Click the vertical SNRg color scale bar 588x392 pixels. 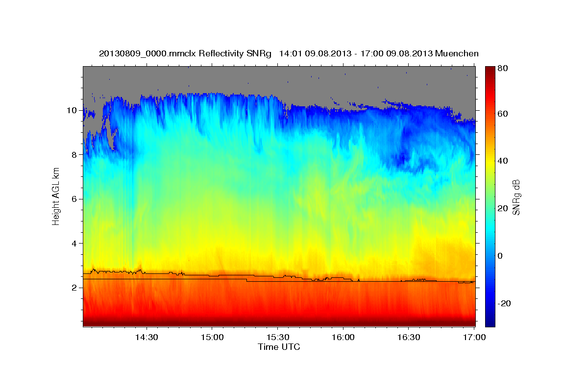[x=490, y=196]
